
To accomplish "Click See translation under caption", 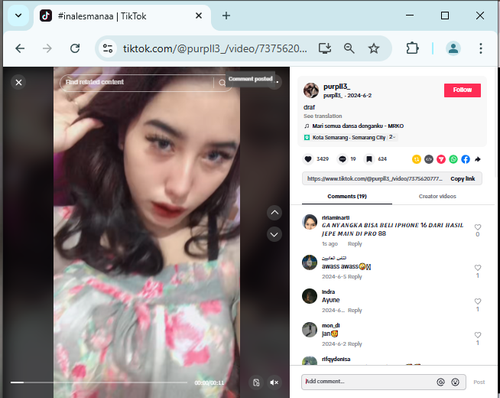I will pos(323,116).
